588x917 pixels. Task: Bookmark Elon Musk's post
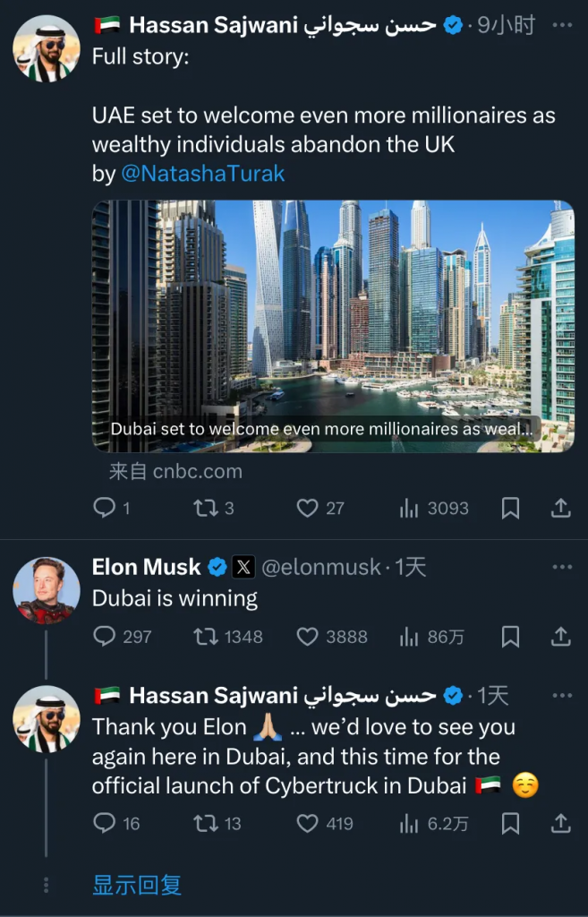click(510, 637)
